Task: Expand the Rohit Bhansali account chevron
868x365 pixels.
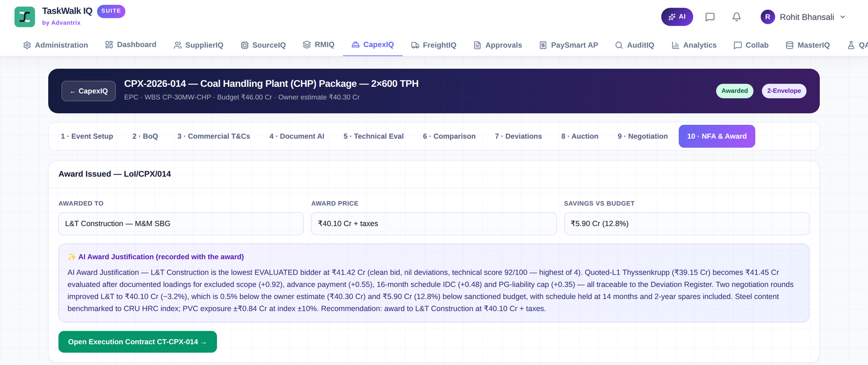Action: [843, 17]
